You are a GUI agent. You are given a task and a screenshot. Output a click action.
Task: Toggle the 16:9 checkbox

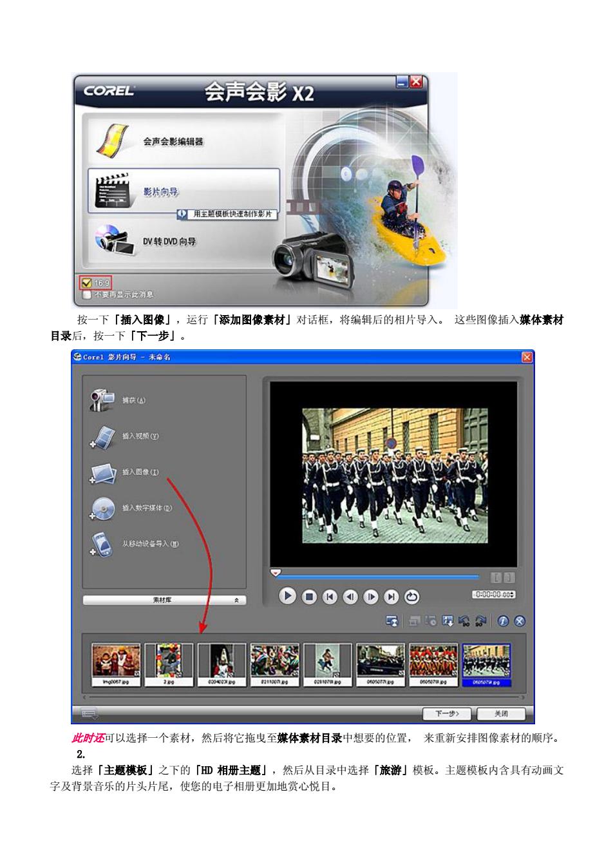tap(86, 282)
